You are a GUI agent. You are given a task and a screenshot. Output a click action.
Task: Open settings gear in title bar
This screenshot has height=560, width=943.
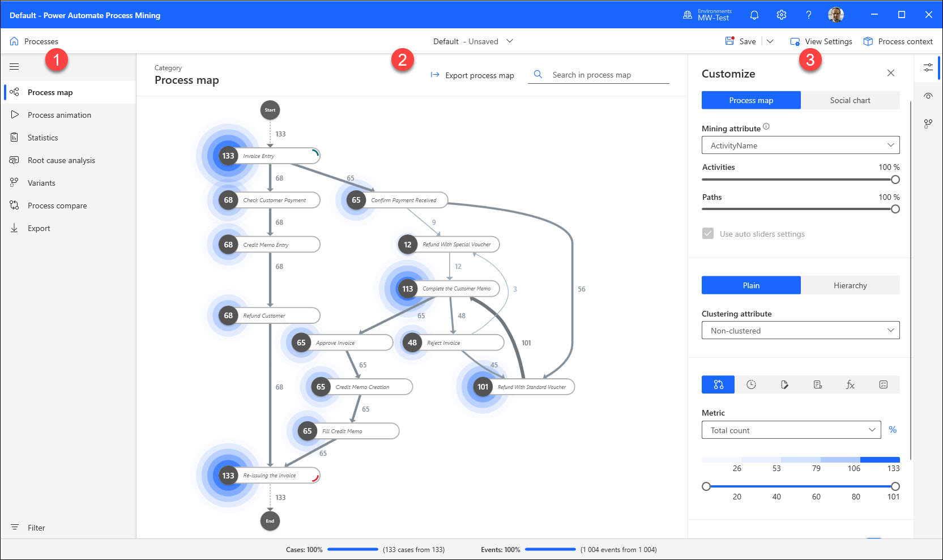pyautogui.click(x=781, y=15)
